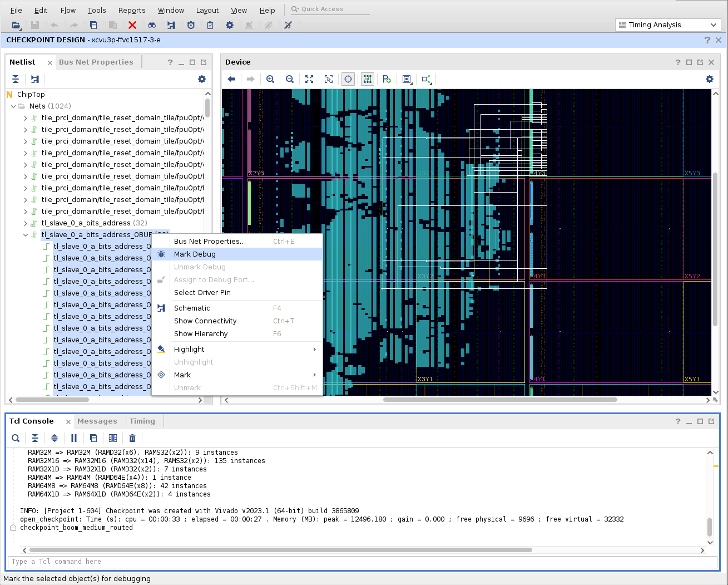Open the Flow menu

point(68,10)
